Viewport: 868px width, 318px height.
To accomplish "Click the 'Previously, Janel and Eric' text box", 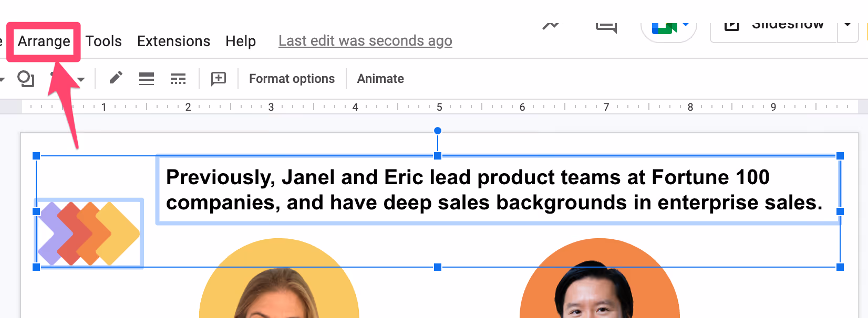I will [498, 190].
